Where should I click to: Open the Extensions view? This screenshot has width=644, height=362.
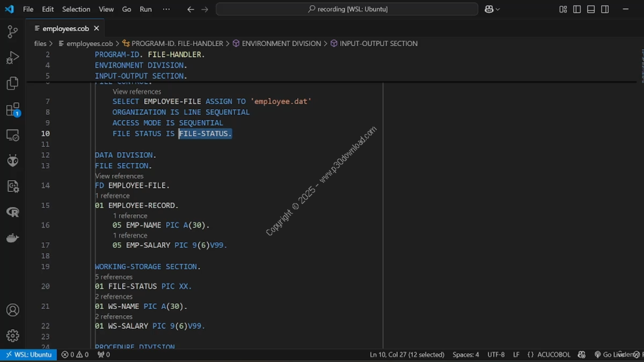click(13, 110)
